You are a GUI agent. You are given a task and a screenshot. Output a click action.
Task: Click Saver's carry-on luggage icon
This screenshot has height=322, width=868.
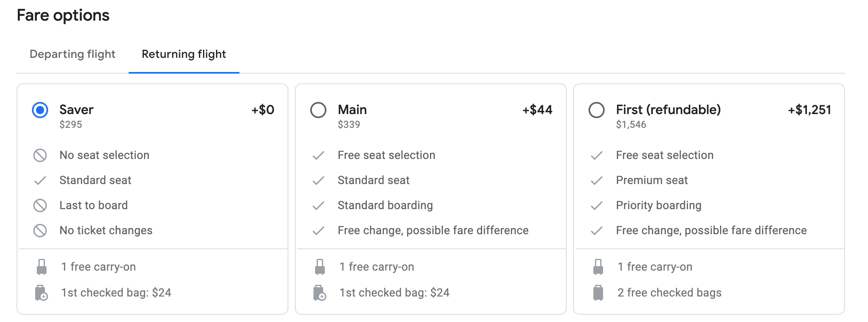[41, 267]
